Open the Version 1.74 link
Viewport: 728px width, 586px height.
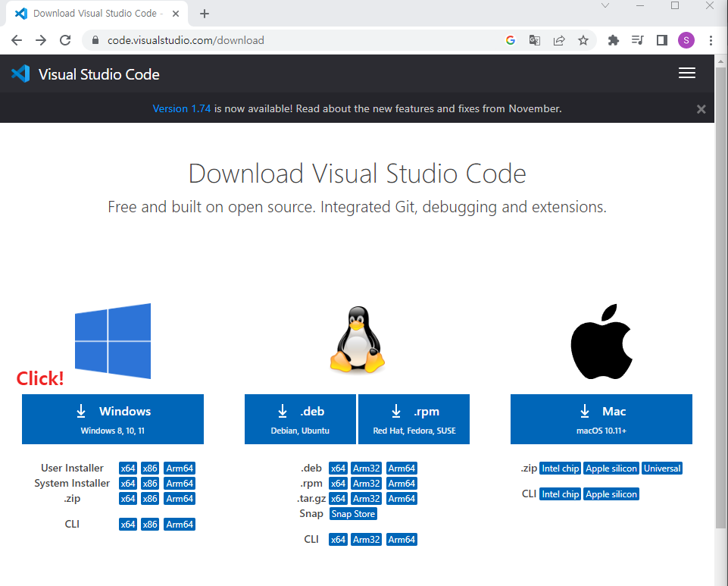tap(182, 108)
